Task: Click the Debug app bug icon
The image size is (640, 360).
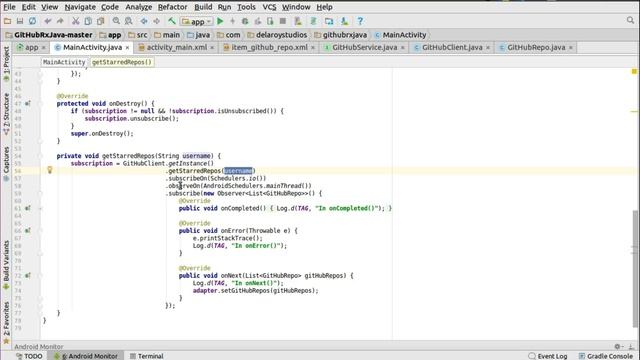Action: point(245,21)
